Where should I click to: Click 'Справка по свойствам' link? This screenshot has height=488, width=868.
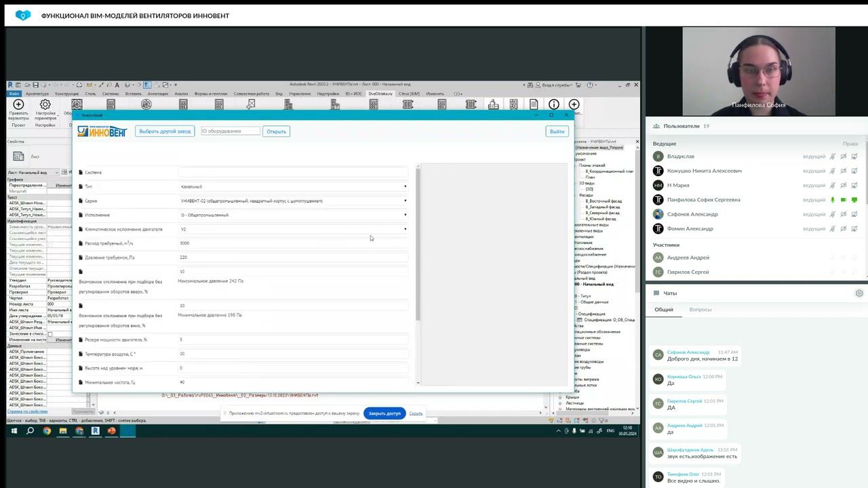pyautogui.click(x=28, y=411)
